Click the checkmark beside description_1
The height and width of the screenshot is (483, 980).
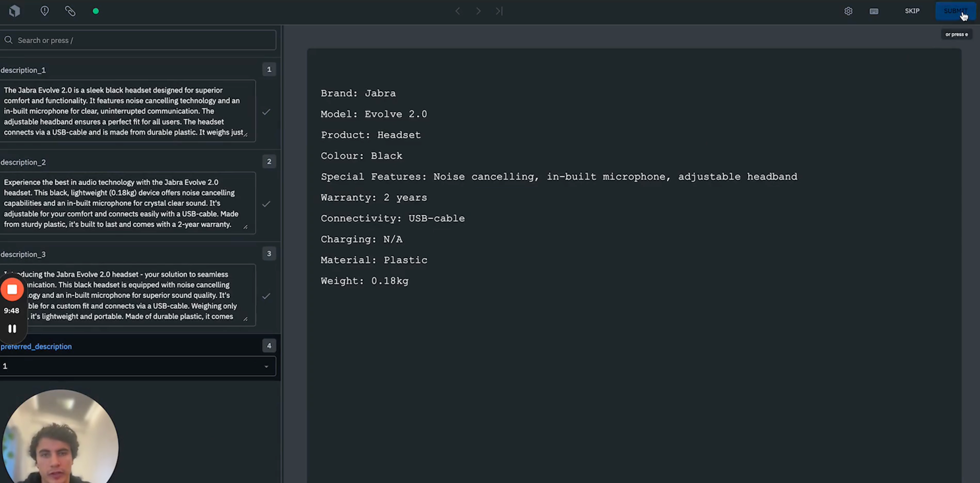(266, 112)
